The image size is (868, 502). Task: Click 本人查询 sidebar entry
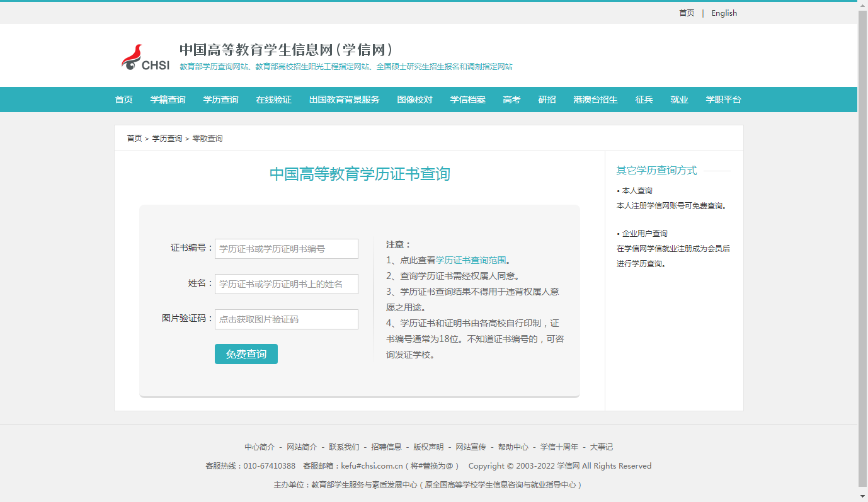coord(637,191)
